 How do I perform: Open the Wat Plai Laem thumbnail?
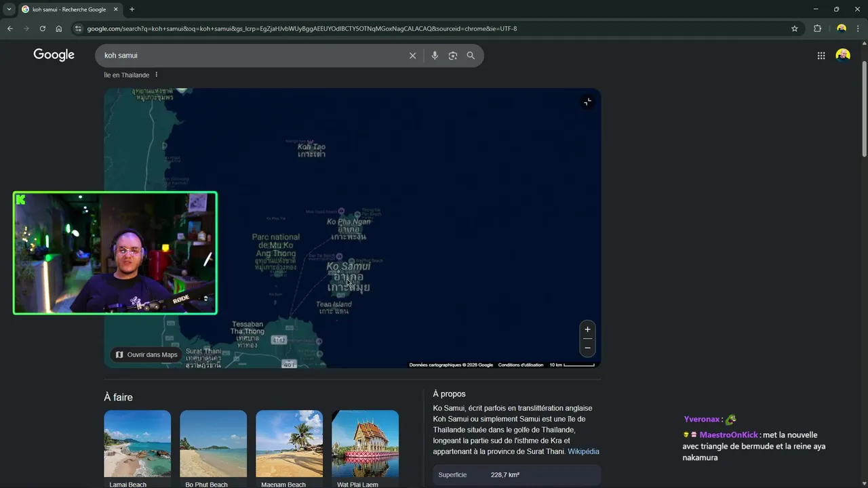[365, 443]
